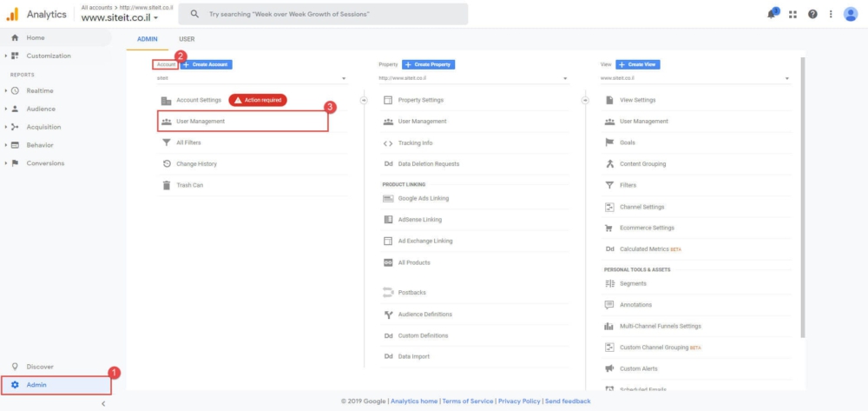The image size is (868, 411).
Task: Click the Segments icon in View column
Action: (609, 283)
